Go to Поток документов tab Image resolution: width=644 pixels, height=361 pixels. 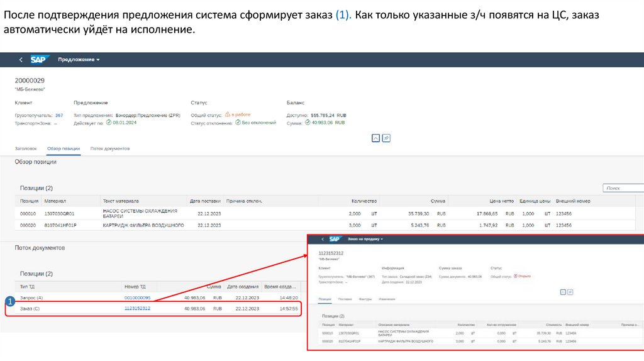(x=109, y=148)
